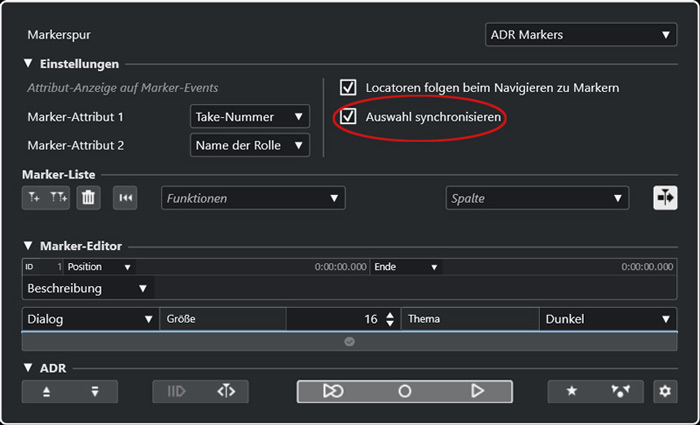Click the Insert Cycle Marker icon
Screen dimensions: 700x425
58,198
